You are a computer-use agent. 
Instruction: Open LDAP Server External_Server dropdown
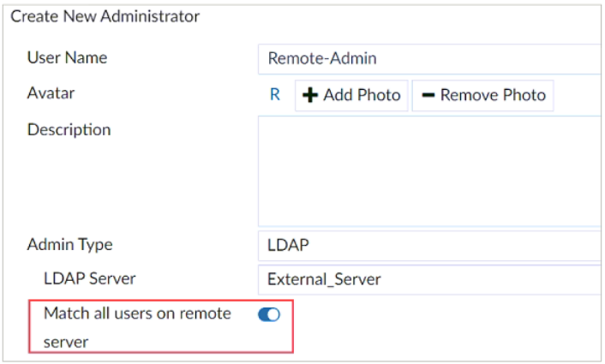coord(428,279)
